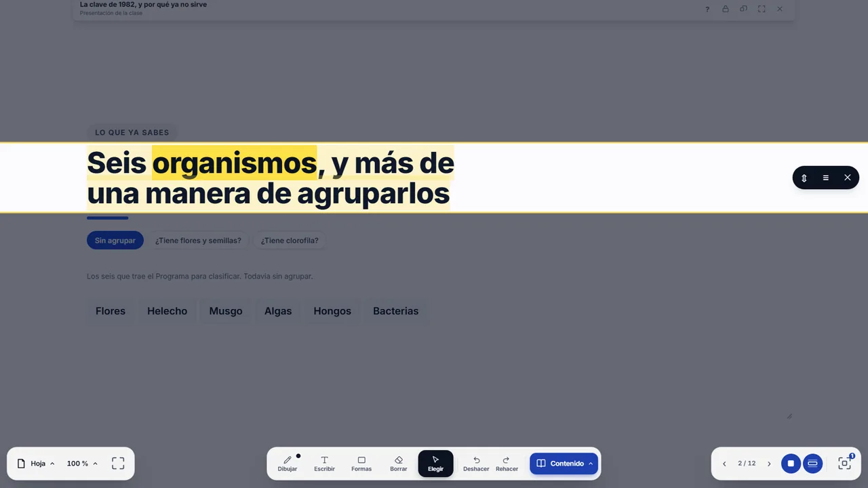
Task: Click the padlock lock icon
Action: coord(726,9)
